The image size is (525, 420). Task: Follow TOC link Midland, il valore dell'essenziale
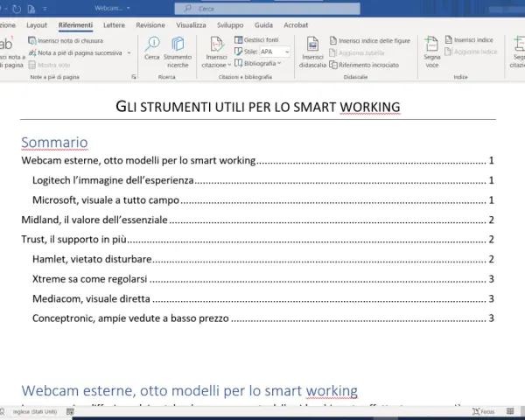click(x=257, y=220)
